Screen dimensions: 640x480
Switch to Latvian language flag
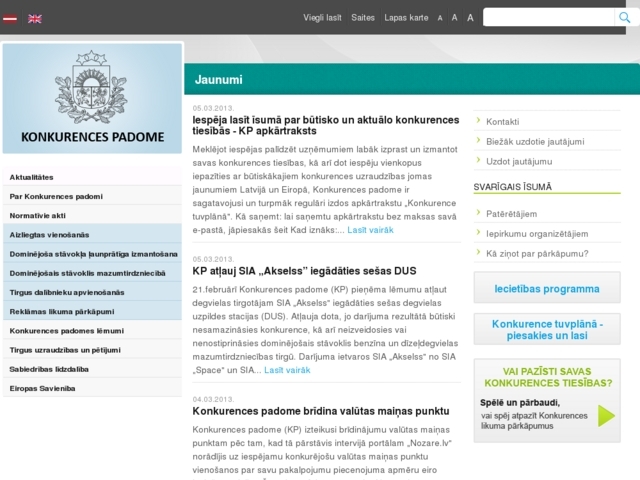(x=10, y=18)
